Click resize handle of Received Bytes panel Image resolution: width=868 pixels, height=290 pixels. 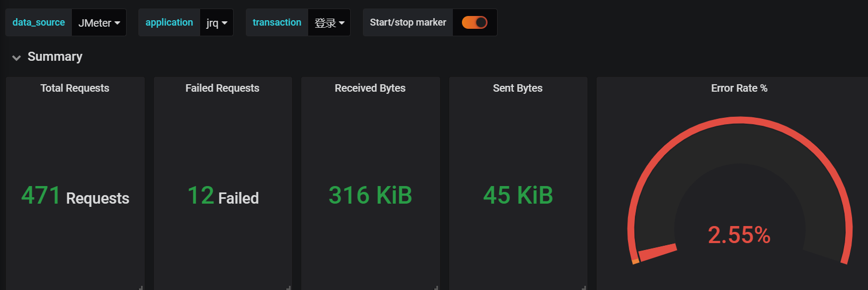coord(436,288)
